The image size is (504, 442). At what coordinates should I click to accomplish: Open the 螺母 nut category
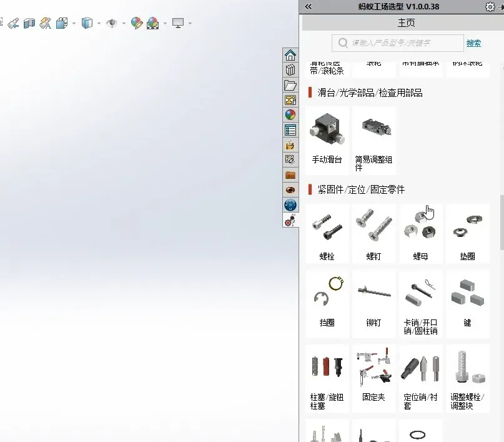[x=421, y=233]
